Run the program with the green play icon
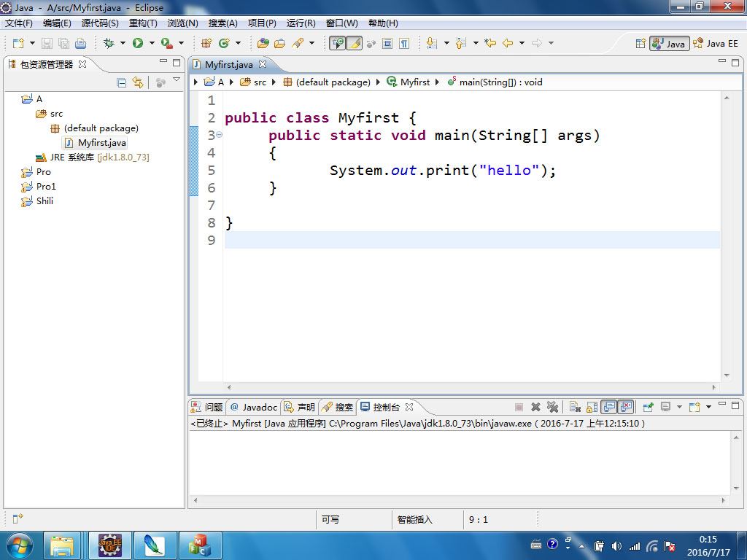 coord(138,43)
